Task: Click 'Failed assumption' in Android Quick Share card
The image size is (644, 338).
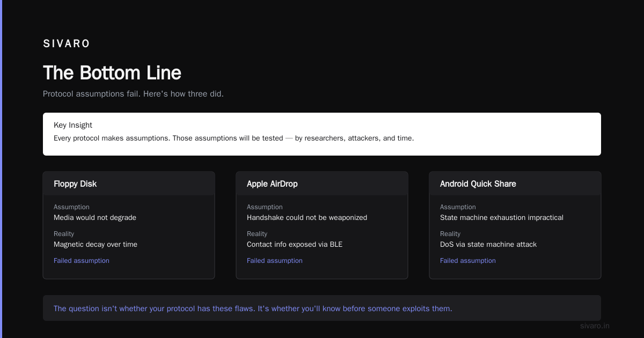Action: [468, 261]
